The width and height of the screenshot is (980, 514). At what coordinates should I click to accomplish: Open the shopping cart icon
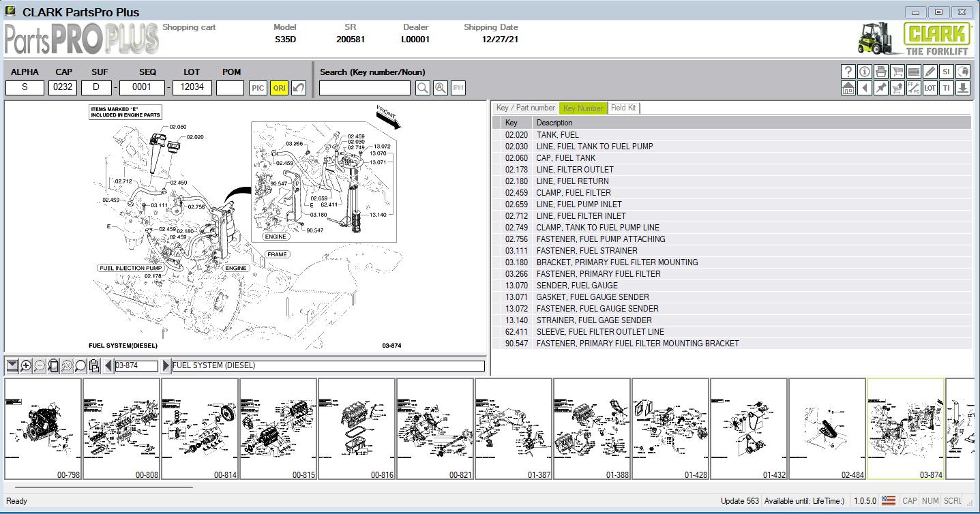click(x=897, y=72)
